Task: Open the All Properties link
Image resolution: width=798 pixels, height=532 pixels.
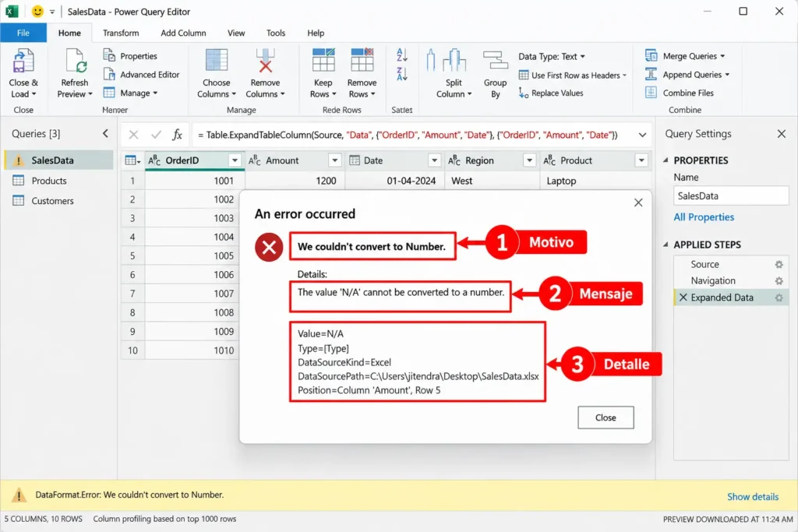Action: (x=704, y=217)
